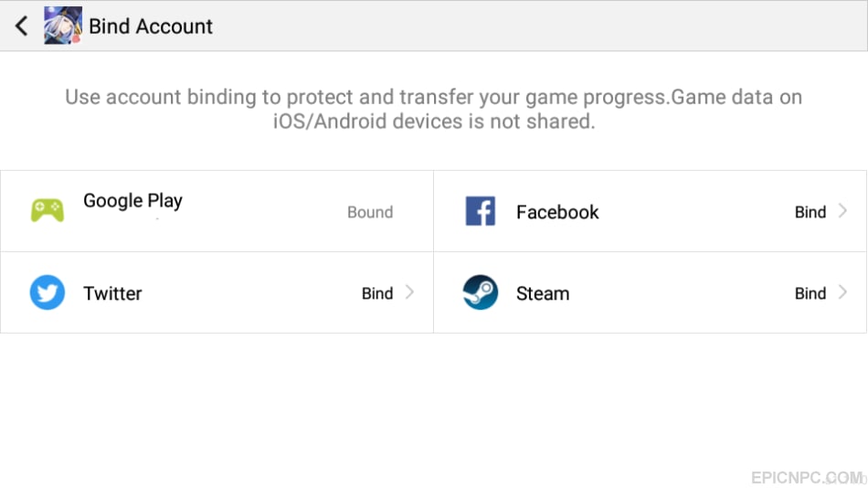This screenshot has width=868, height=488.
Task: Click the Steam logo icon
Action: (x=481, y=292)
